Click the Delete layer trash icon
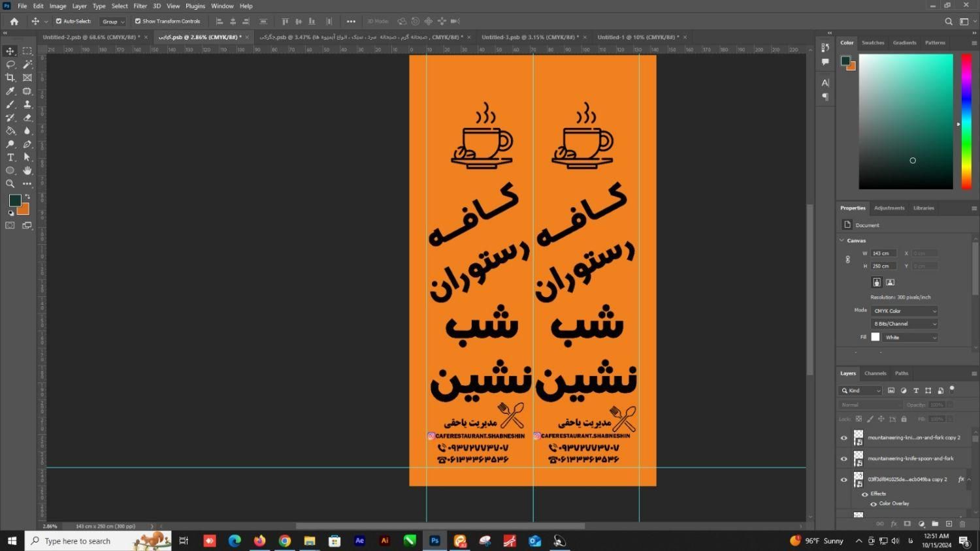 tap(962, 524)
